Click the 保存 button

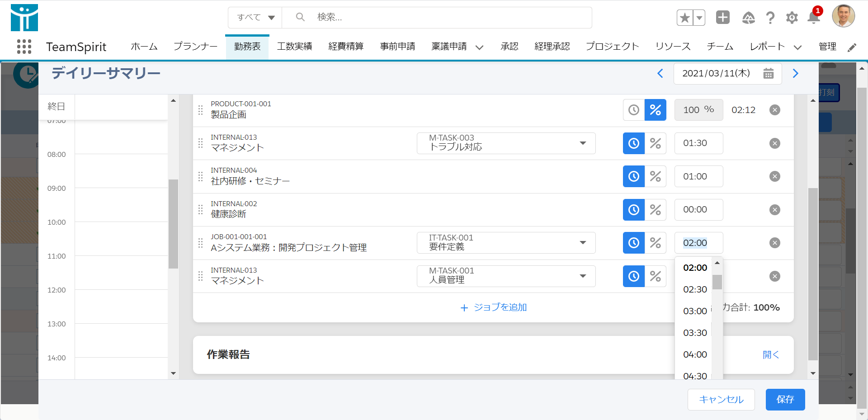(x=785, y=400)
